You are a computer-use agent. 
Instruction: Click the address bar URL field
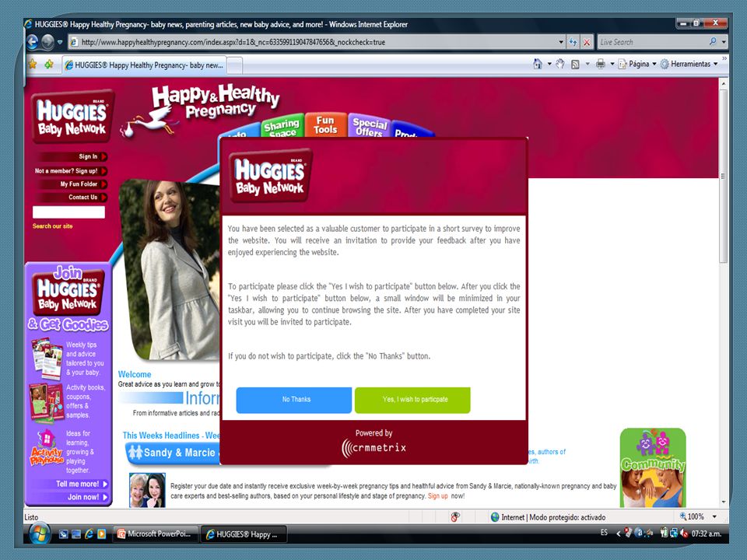tap(313, 42)
